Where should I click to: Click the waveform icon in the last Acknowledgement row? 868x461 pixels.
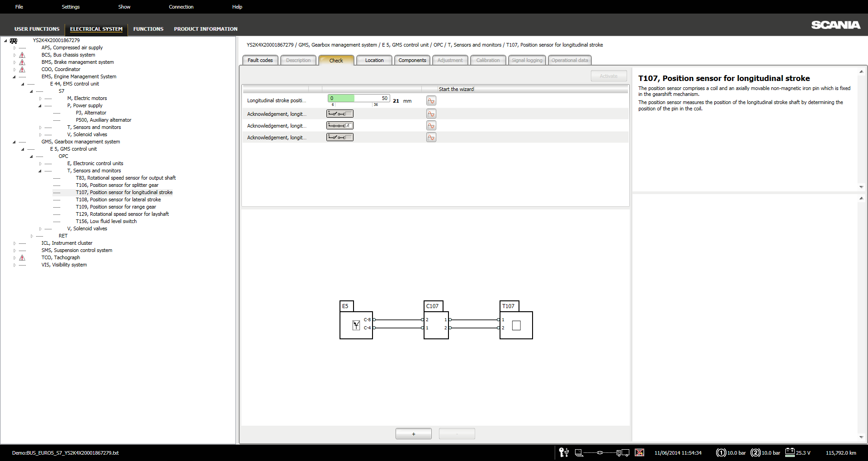click(431, 138)
